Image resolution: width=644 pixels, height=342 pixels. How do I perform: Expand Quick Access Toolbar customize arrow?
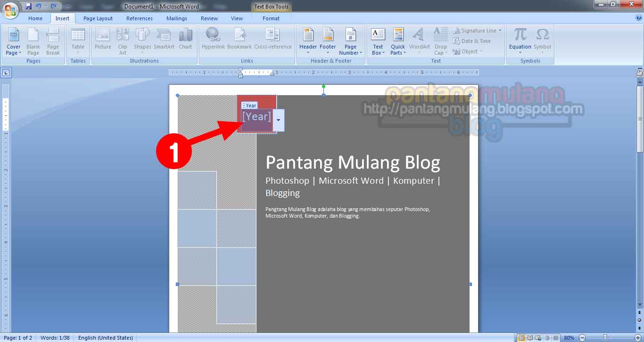(x=67, y=6)
